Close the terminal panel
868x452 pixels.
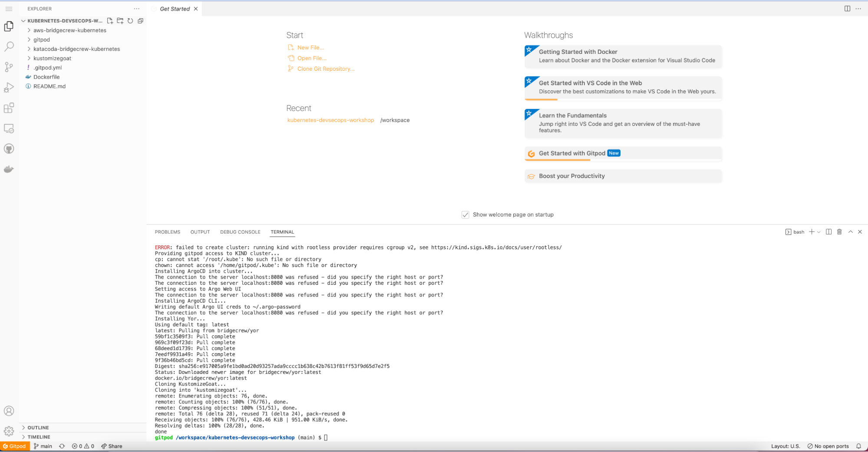pyautogui.click(x=860, y=232)
